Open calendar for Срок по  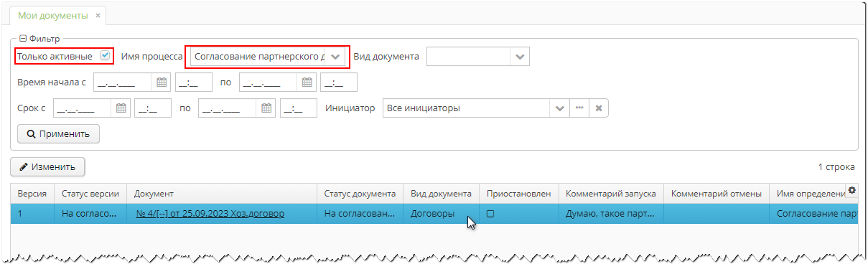tap(266, 108)
